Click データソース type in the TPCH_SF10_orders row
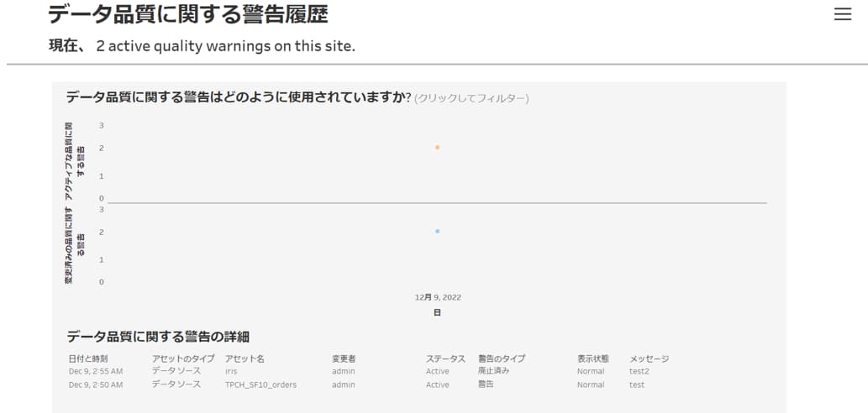The image size is (868, 413). [176, 384]
